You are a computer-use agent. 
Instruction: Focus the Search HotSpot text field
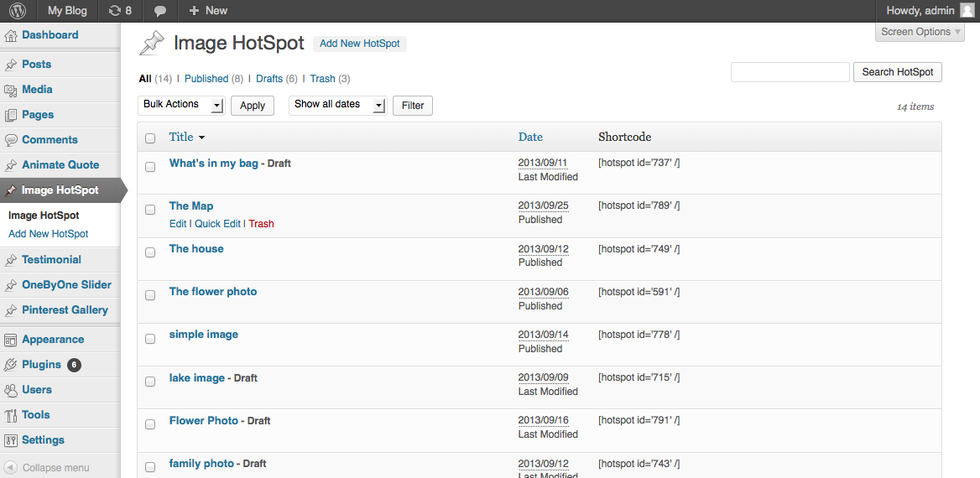[x=790, y=72]
